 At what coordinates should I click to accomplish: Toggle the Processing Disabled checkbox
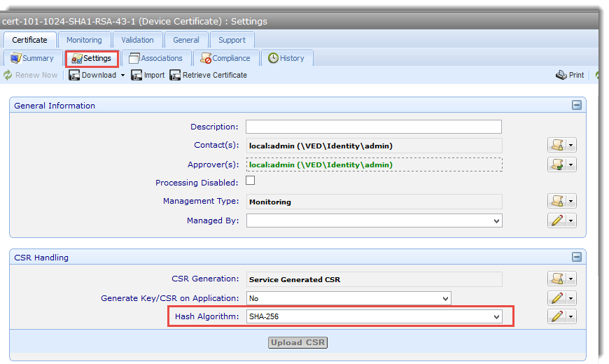tap(250, 181)
